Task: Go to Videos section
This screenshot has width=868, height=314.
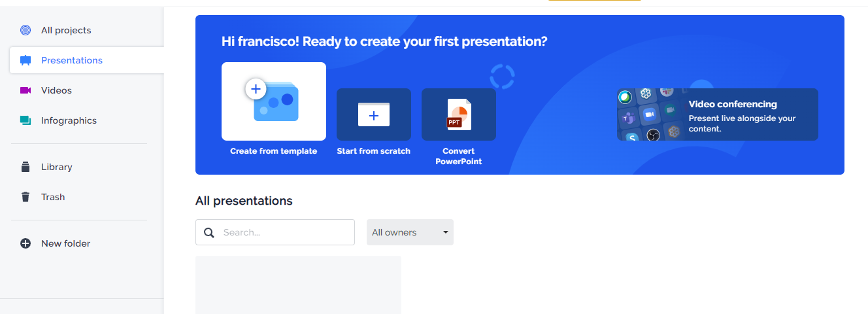Action: click(56, 90)
